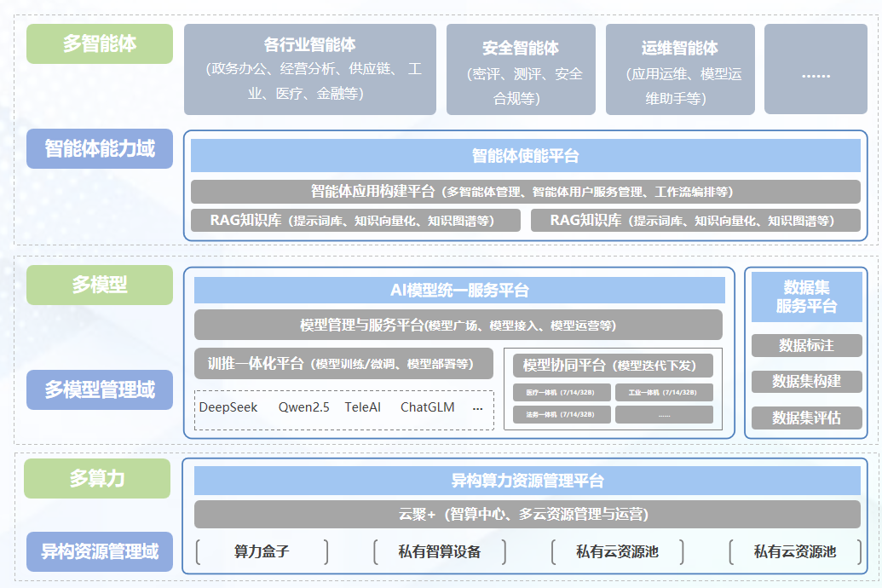Click the DeepSeek model name
882x588 pixels.
pos(228,407)
